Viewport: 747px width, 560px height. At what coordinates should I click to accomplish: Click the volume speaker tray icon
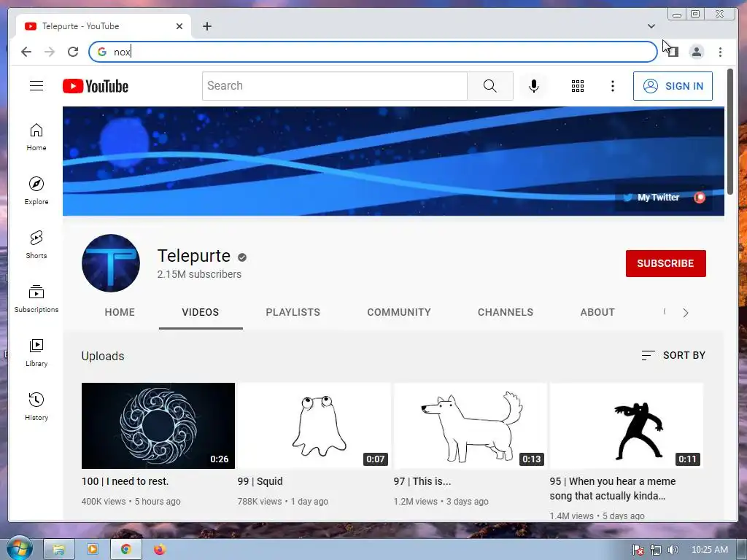(x=673, y=550)
